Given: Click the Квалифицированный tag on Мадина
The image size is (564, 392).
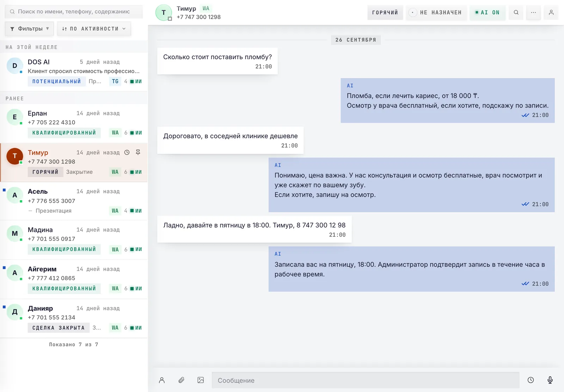Looking at the screenshot, I should point(64,249).
